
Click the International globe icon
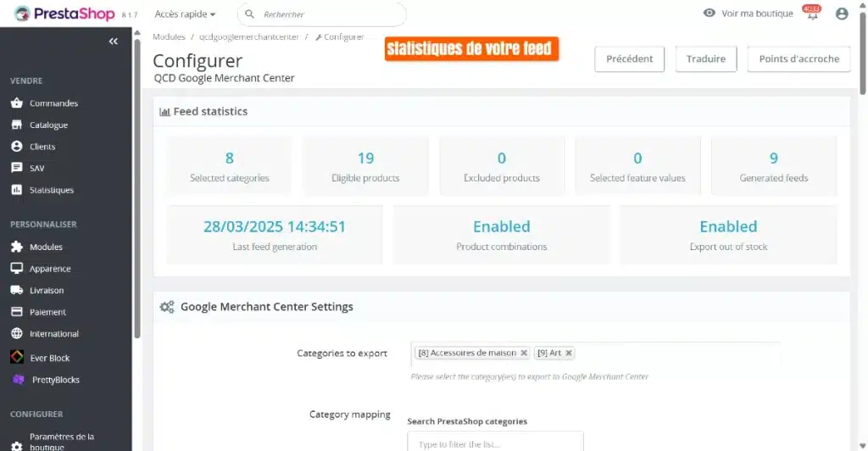[17, 334]
